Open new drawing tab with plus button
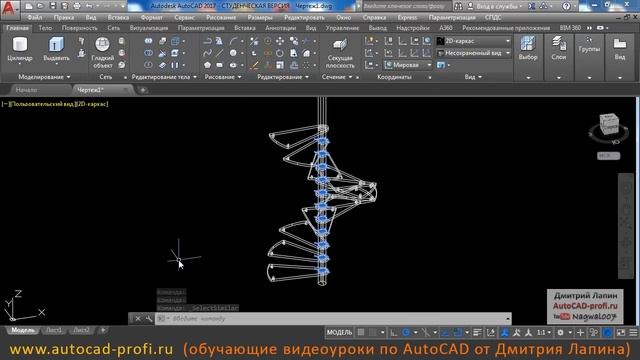Viewport: 640px width, 360px height. pos(143,90)
